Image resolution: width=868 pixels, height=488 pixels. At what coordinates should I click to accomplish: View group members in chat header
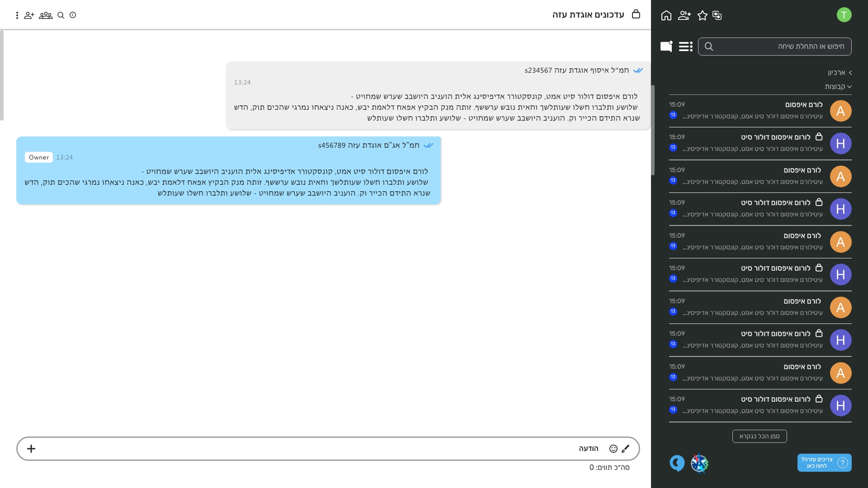(x=46, y=15)
